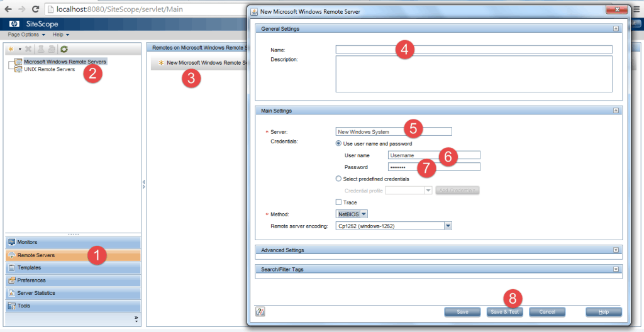
Task: Click the green Refresh icon in the left toolbar
Action: (64, 49)
